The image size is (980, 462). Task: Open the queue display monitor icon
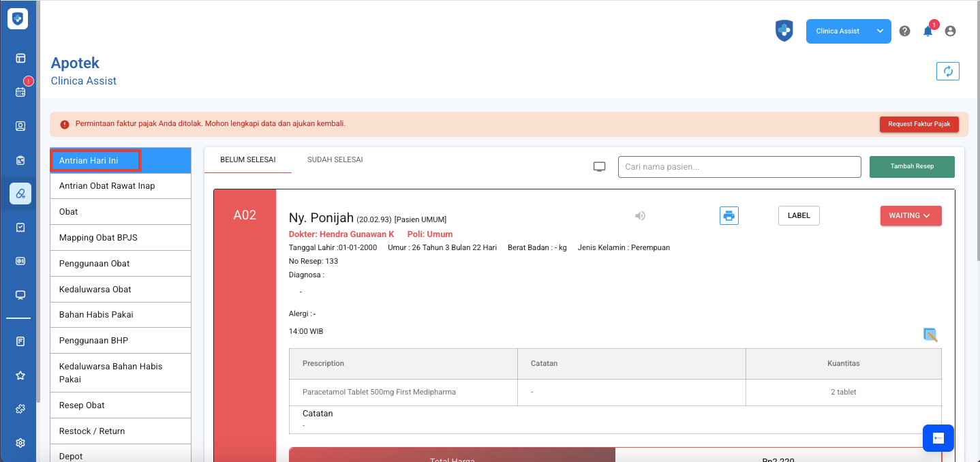tap(600, 167)
